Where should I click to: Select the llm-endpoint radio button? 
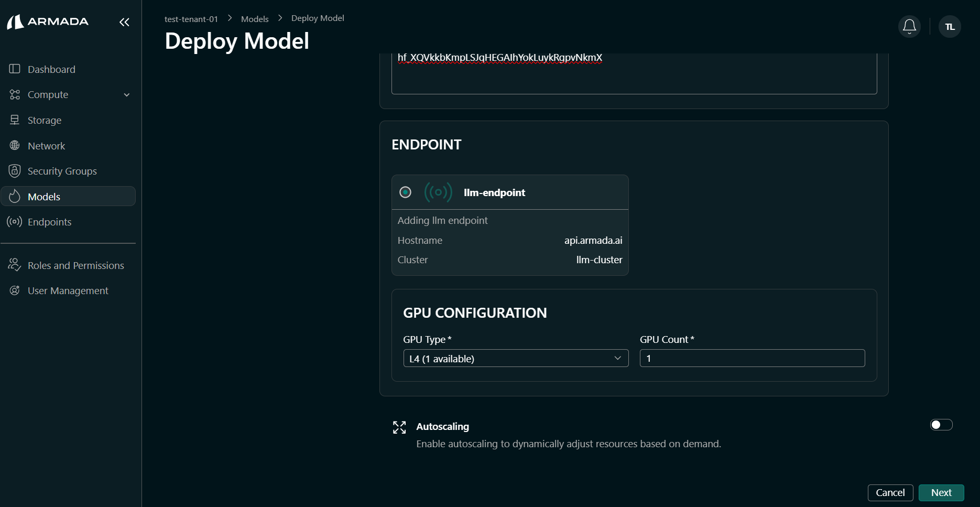click(x=405, y=192)
